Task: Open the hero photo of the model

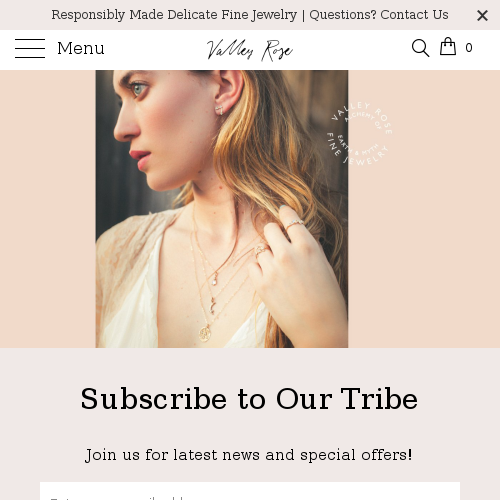Action: click(222, 209)
